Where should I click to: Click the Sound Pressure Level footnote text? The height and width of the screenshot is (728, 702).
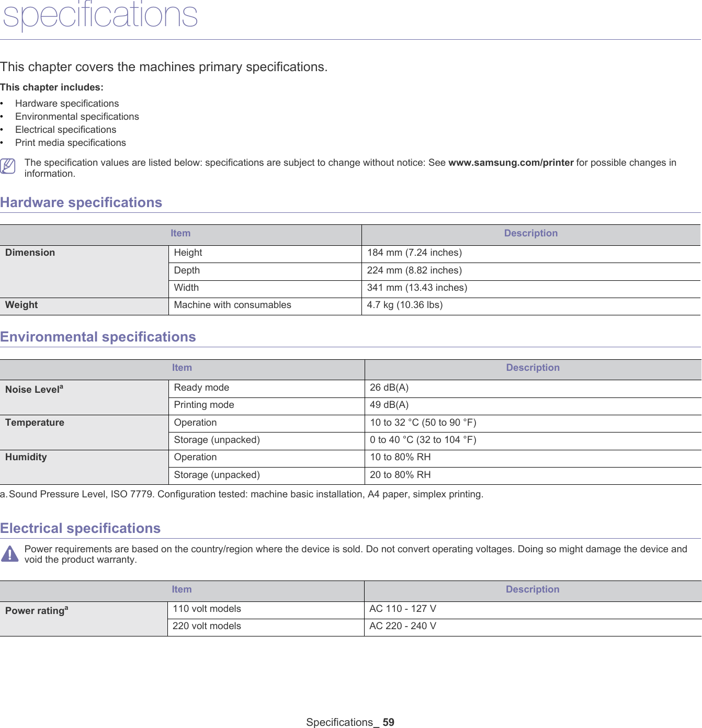(241, 494)
